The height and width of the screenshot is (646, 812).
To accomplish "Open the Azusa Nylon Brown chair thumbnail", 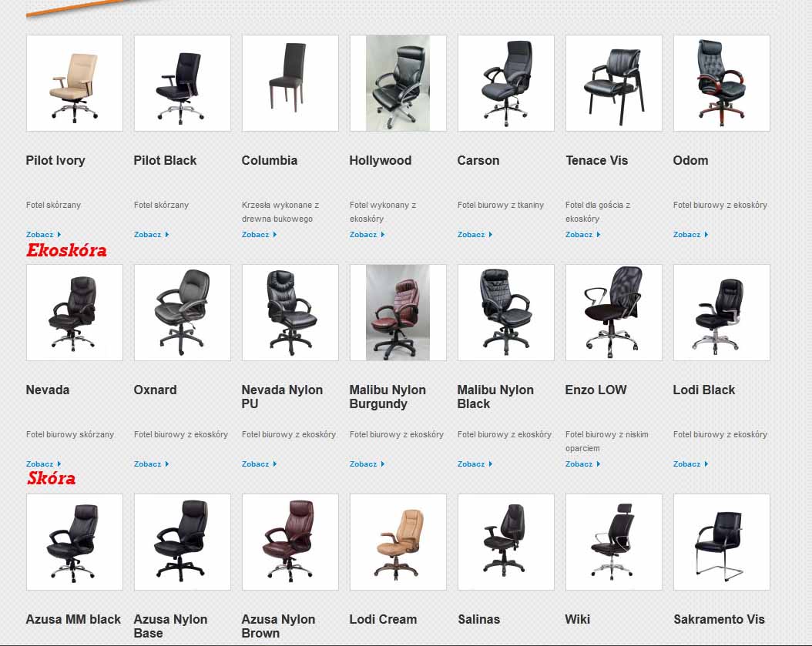I will tap(290, 542).
